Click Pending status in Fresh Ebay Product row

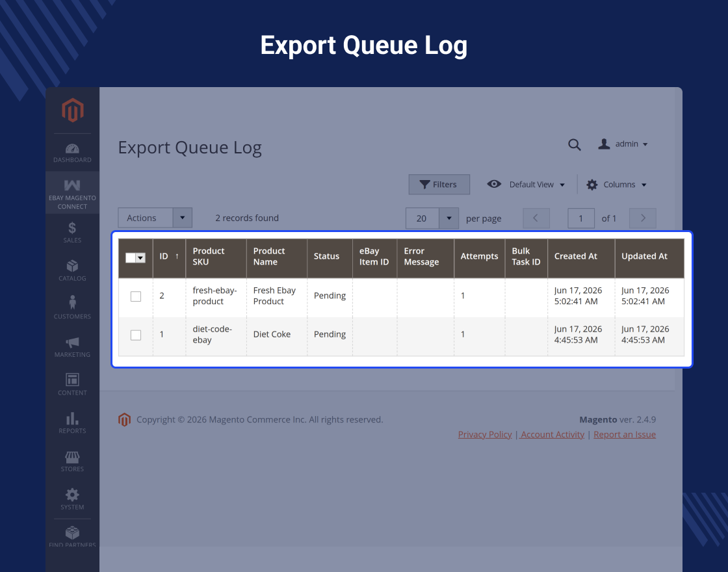[330, 296]
